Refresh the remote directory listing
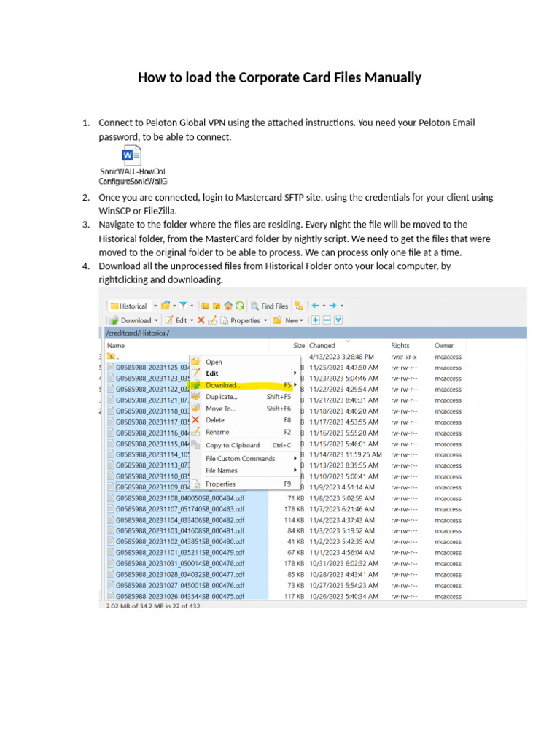560x747 pixels. point(239,306)
